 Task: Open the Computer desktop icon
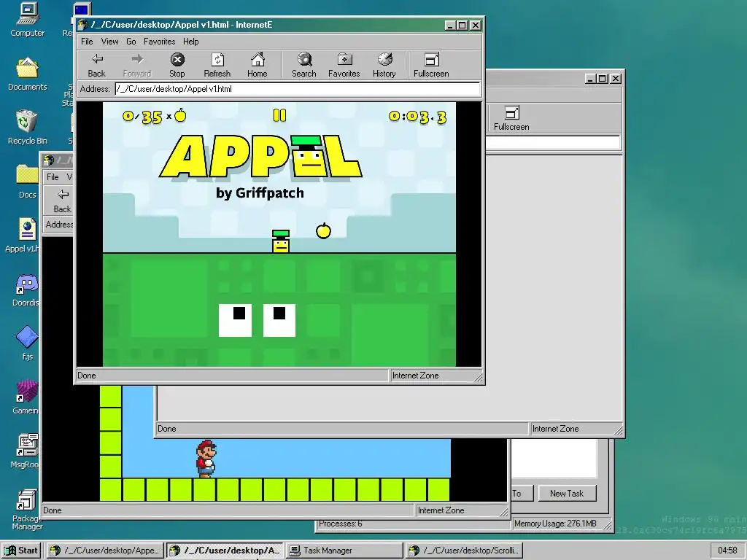coord(27,20)
